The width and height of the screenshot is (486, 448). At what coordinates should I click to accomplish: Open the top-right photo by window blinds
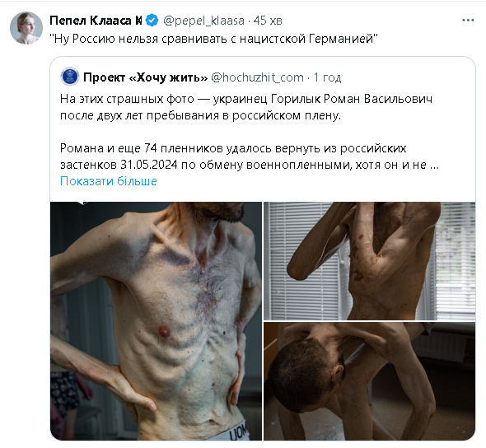(370, 261)
